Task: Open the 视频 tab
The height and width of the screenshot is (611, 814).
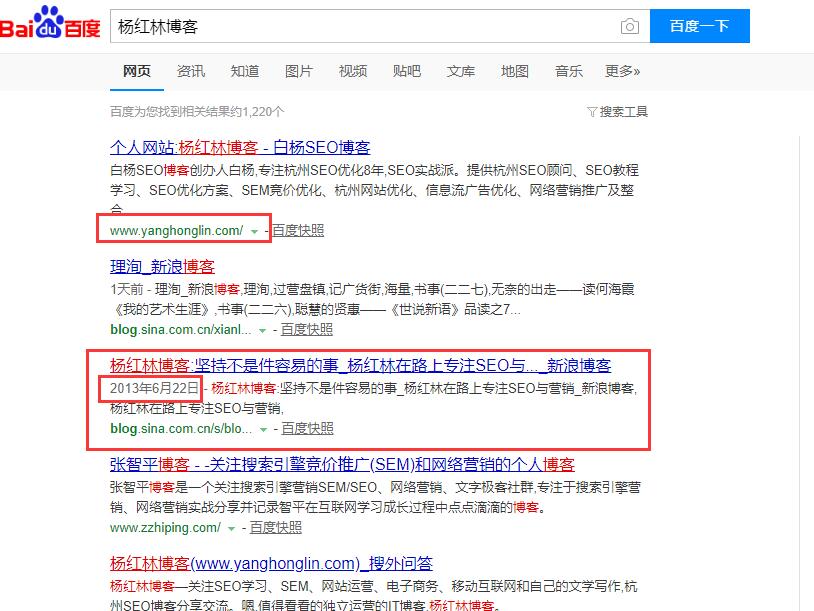Action: pyautogui.click(x=352, y=71)
